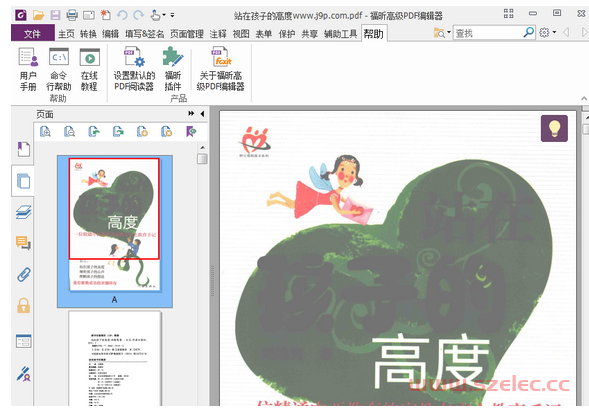The width and height of the screenshot is (589, 411).
Task: Click the purple bookmark eye icon
Action: [191, 131]
